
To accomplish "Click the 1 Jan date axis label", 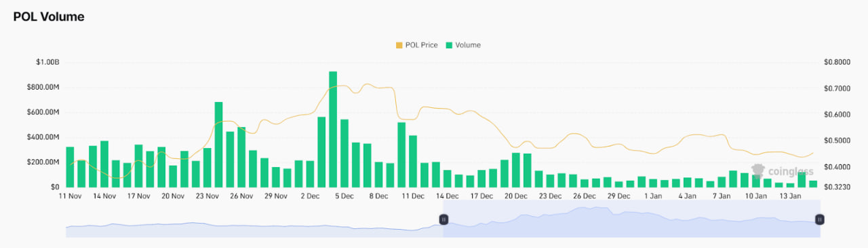I will point(653,196).
